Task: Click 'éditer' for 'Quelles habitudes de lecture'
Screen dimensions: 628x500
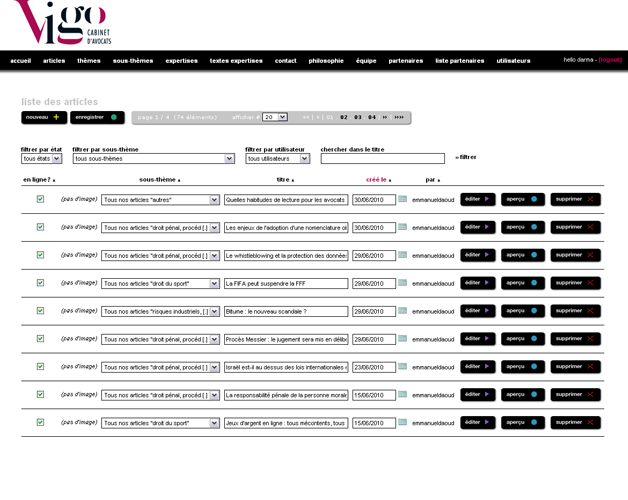Action: (x=478, y=199)
